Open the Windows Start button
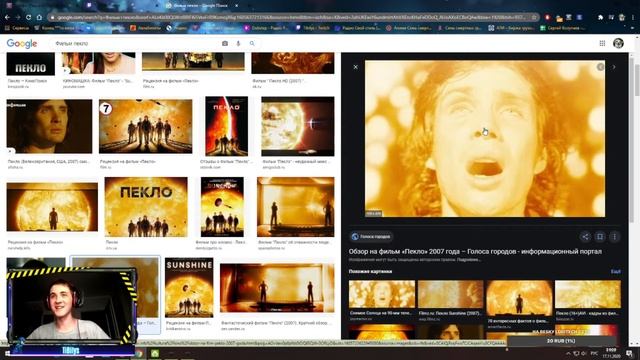 click(7, 353)
